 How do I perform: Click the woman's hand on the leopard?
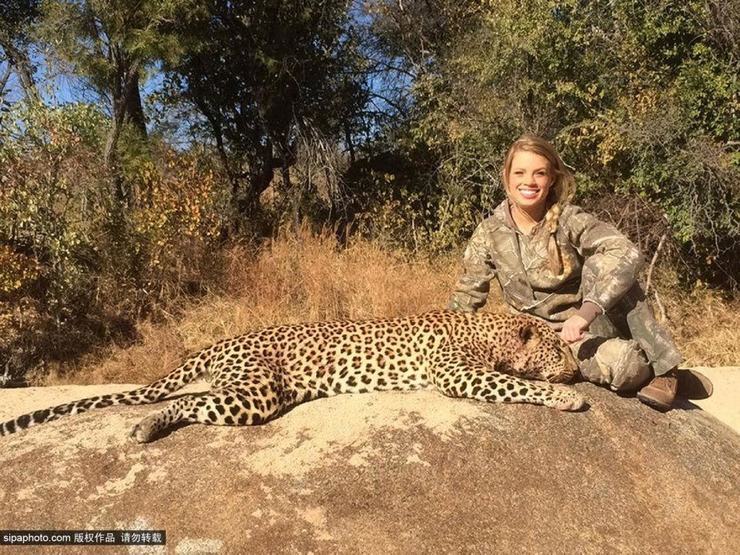tap(575, 328)
